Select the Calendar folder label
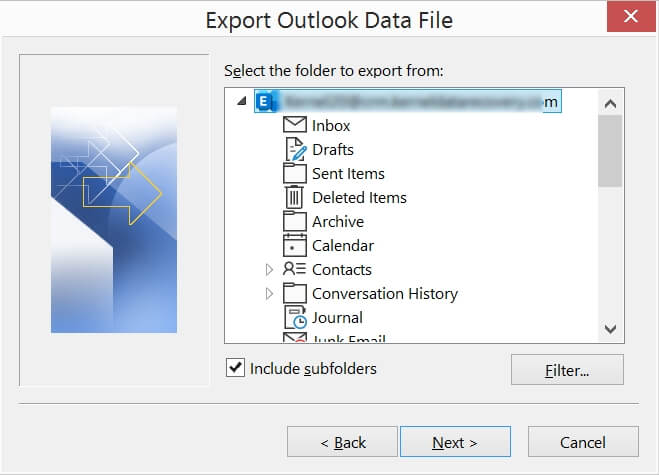This screenshot has height=475, width=659. pyautogui.click(x=343, y=245)
